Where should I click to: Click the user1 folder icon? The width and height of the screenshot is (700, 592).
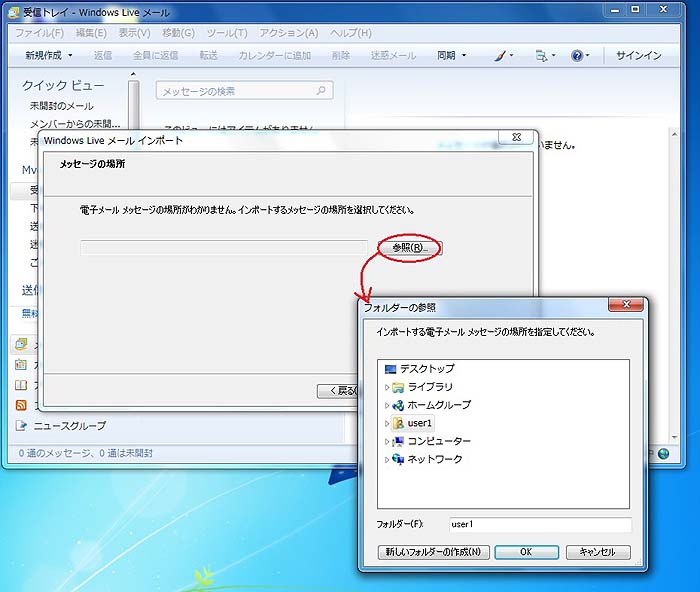pyautogui.click(x=398, y=423)
